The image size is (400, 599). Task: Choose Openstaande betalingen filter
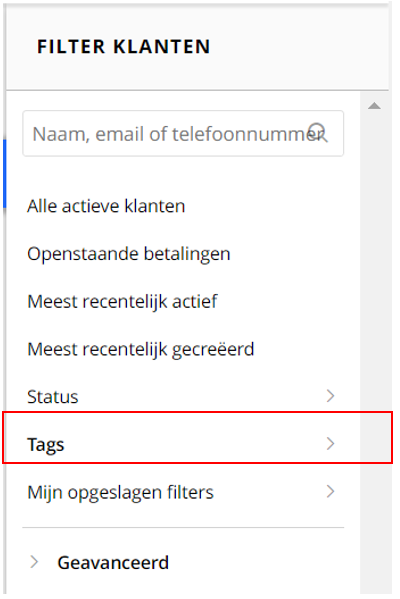pyautogui.click(x=129, y=254)
